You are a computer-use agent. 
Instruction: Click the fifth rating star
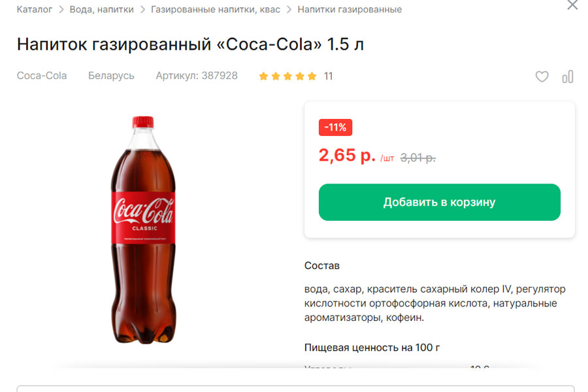[310, 76]
